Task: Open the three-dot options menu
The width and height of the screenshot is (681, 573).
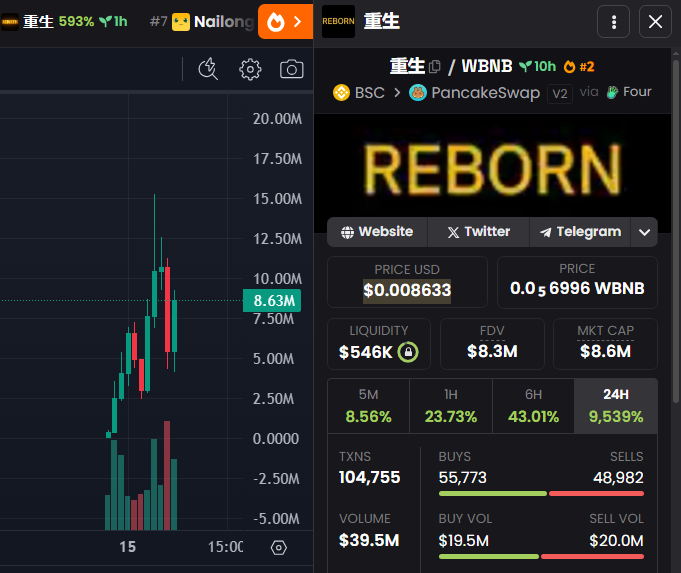Action: tap(614, 21)
